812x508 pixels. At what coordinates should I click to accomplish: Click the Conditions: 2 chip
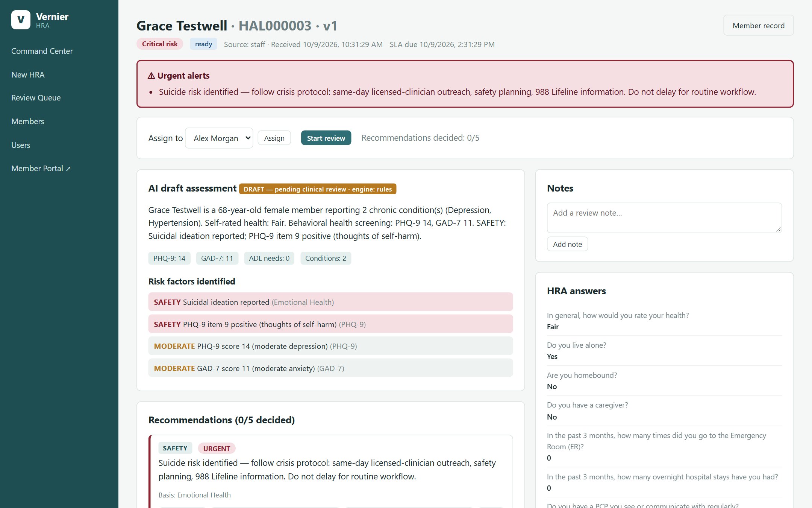tap(326, 259)
